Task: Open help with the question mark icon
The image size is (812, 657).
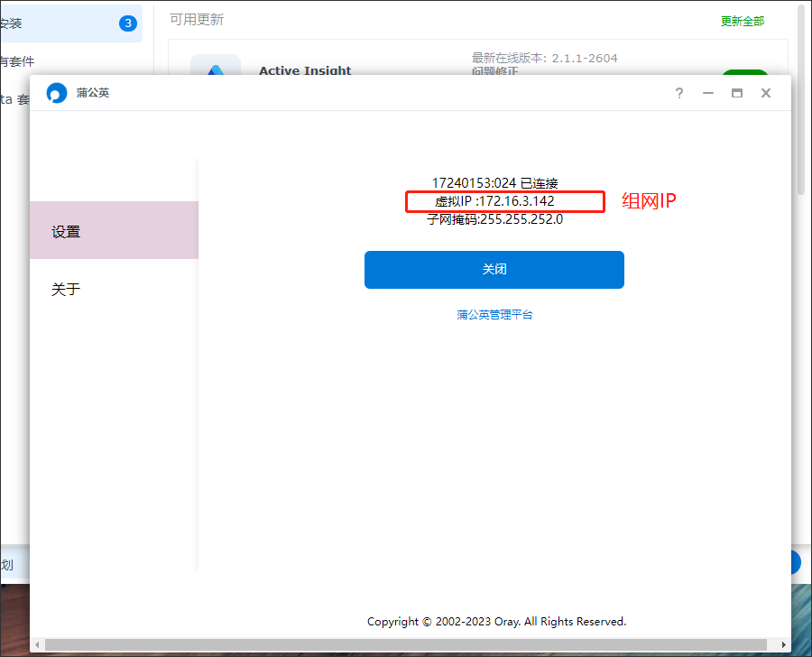Action: (678, 93)
